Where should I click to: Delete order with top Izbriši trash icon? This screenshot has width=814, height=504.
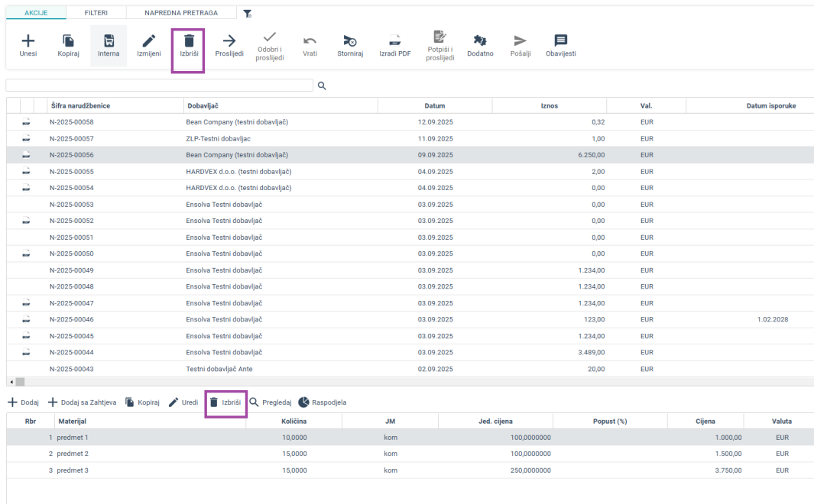point(189,41)
